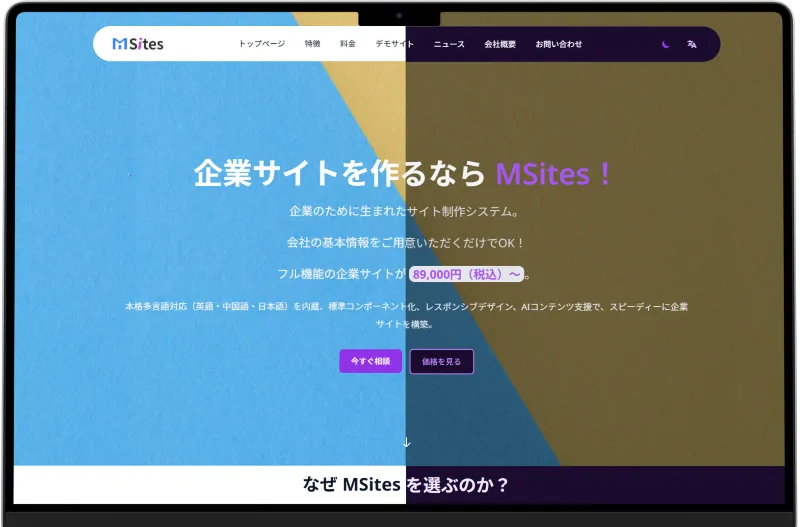Click the paragraph starting 本格多言語対応
Screen dimensions: 800x527
[x=406, y=315]
